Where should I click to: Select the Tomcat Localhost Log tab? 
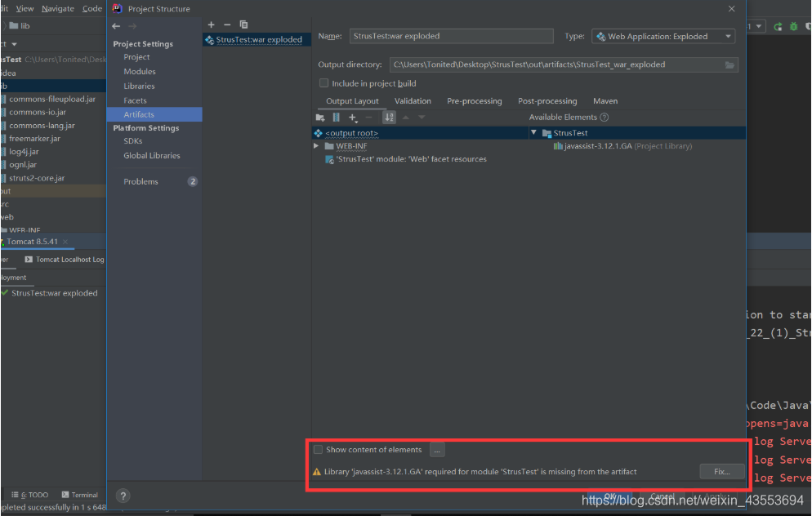click(x=65, y=260)
